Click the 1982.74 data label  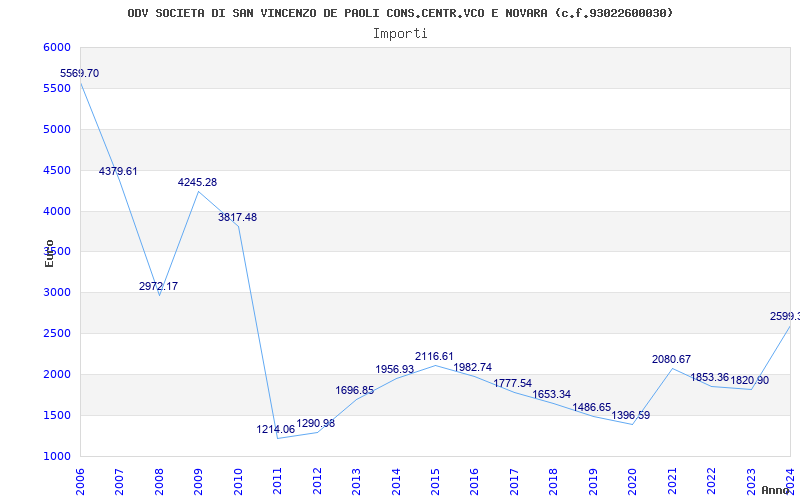(472, 367)
